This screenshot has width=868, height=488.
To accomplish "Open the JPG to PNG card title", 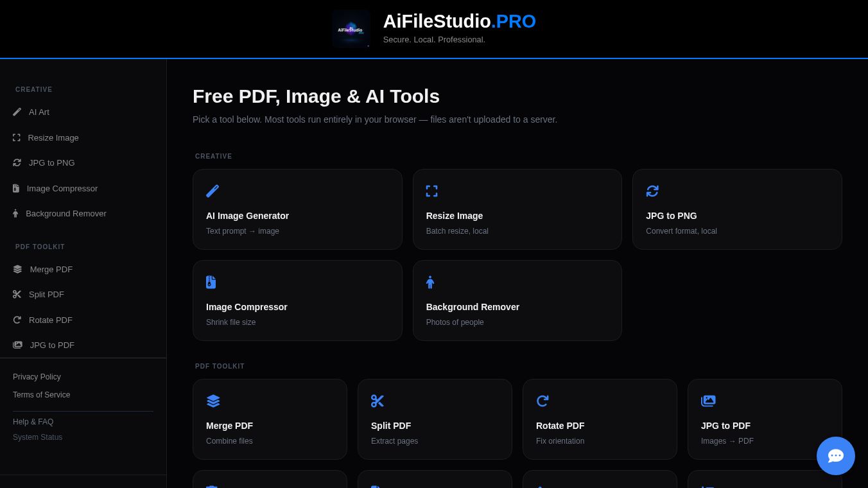I will pyautogui.click(x=672, y=216).
